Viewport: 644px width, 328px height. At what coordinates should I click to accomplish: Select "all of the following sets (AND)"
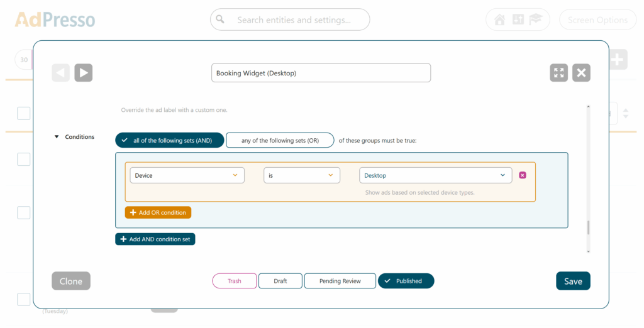pyautogui.click(x=169, y=140)
